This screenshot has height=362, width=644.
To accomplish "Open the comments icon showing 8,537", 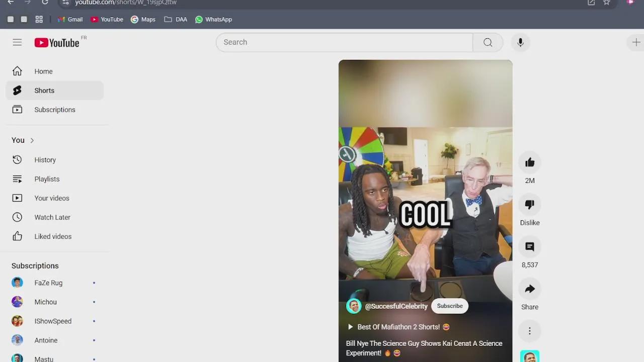I will (x=530, y=246).
